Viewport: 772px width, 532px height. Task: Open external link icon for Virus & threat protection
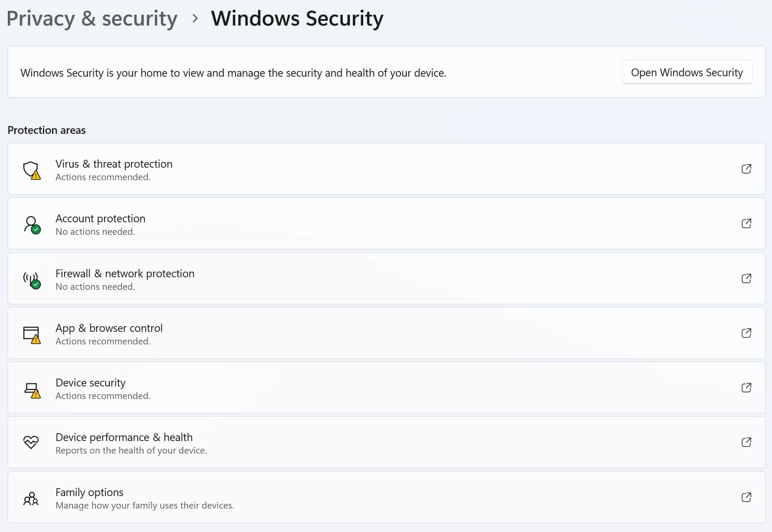[746, 169]
